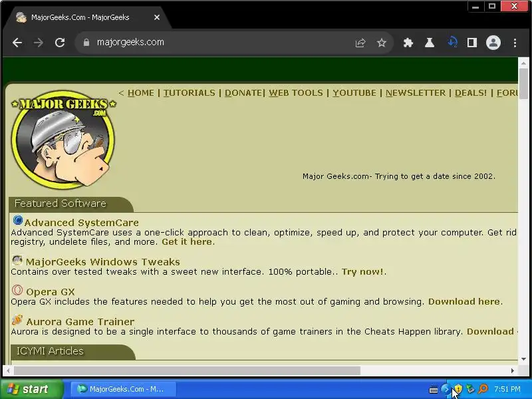Click the Major Geeks logo image
The image size is (532, 399).
[63, 140]
